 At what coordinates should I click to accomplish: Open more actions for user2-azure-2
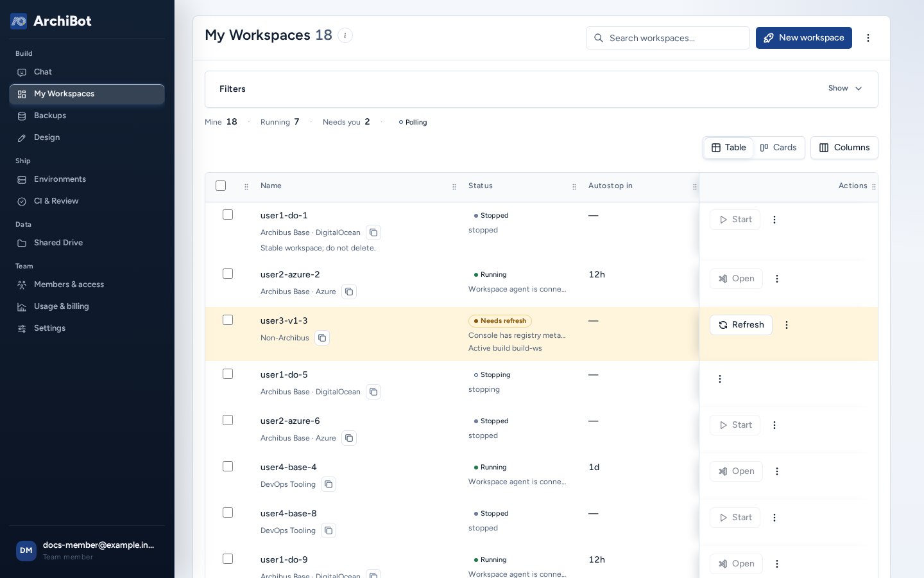pos(777,279)
